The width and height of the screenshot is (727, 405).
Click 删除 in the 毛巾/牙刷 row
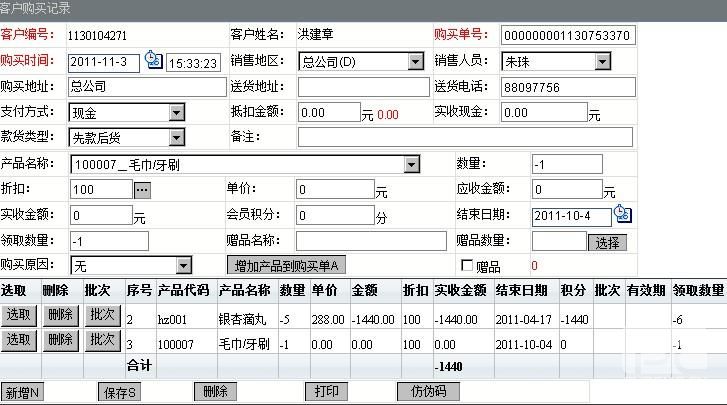pyautogui.click(x=60, y=340)
